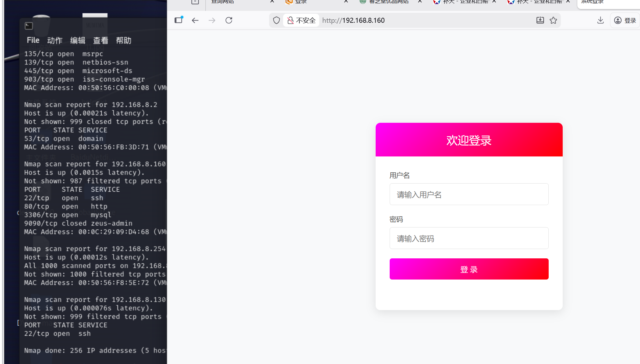This screenshot has height=364, width=640.
Task: Open the sidebar panel icon
Action: click(x=179, y=20)
